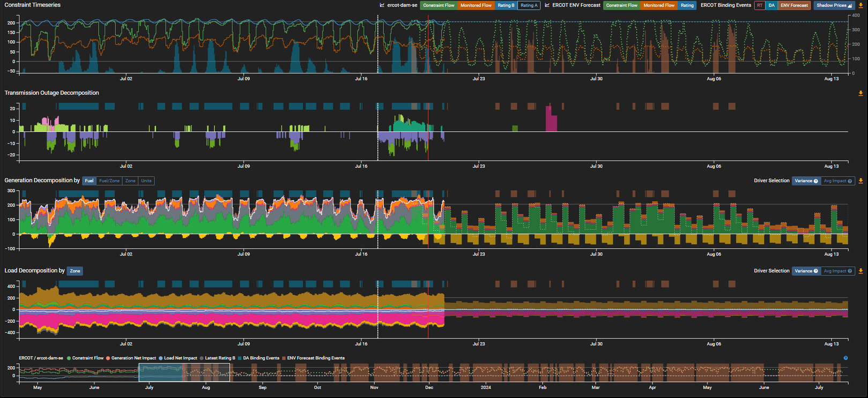Switch Generation Decomposition to Fuel/Zone
868x398 pixels.
coord(109,181)
